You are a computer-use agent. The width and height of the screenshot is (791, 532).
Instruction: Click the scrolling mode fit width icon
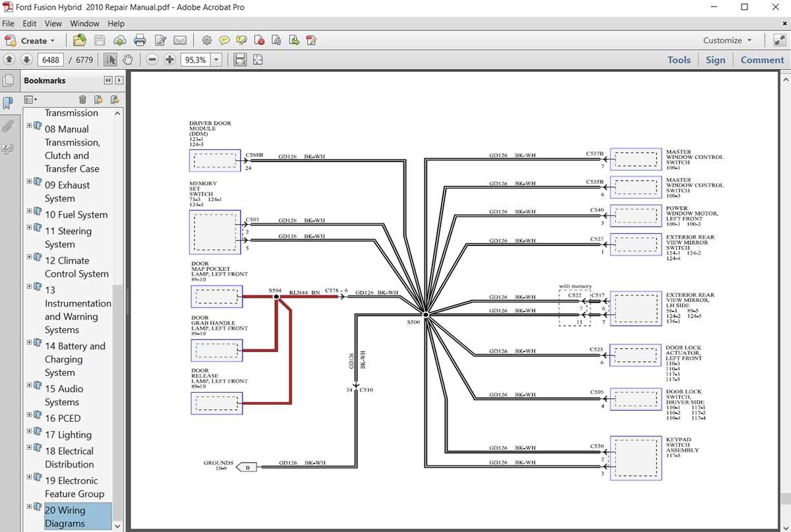241,59
